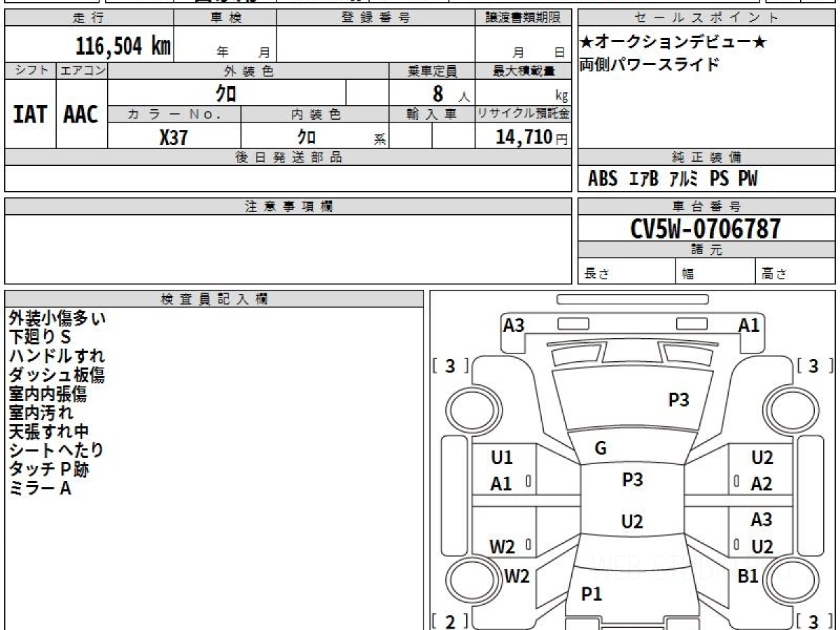
Task: Select the AAC air conditioner value
Action: click(x=81, y=114)
